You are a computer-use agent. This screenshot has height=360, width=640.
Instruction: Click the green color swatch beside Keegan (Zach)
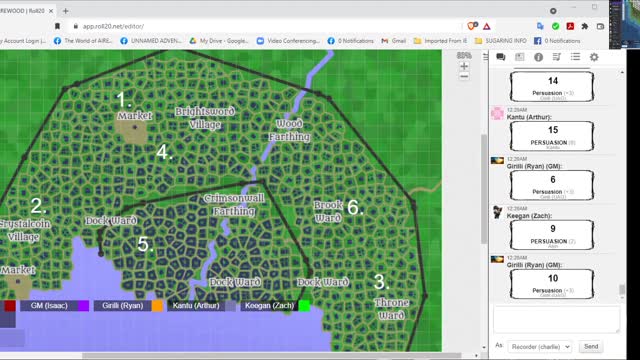304,306
